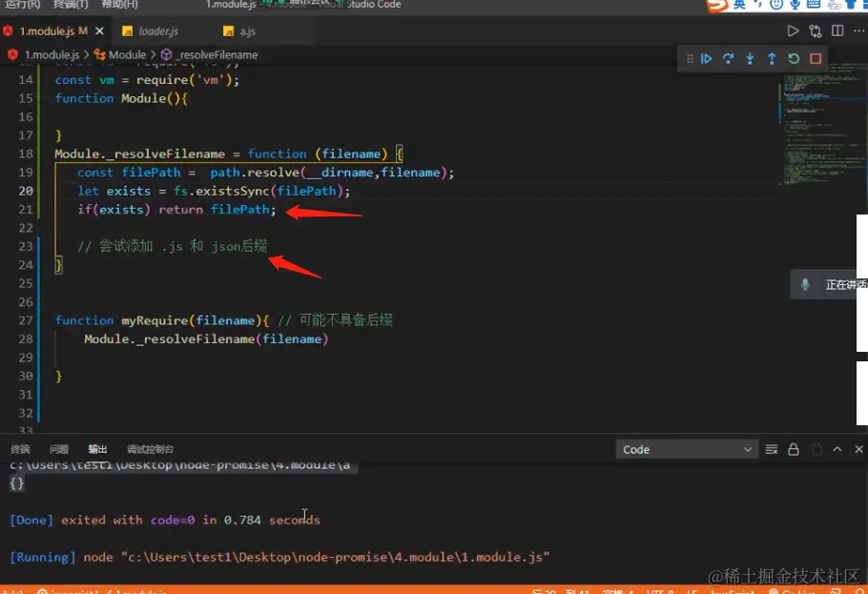The height and width of the screenshot is (594, 868).
Task: Open changes compare icon in editor toolbar
Action: coord(815,31)
